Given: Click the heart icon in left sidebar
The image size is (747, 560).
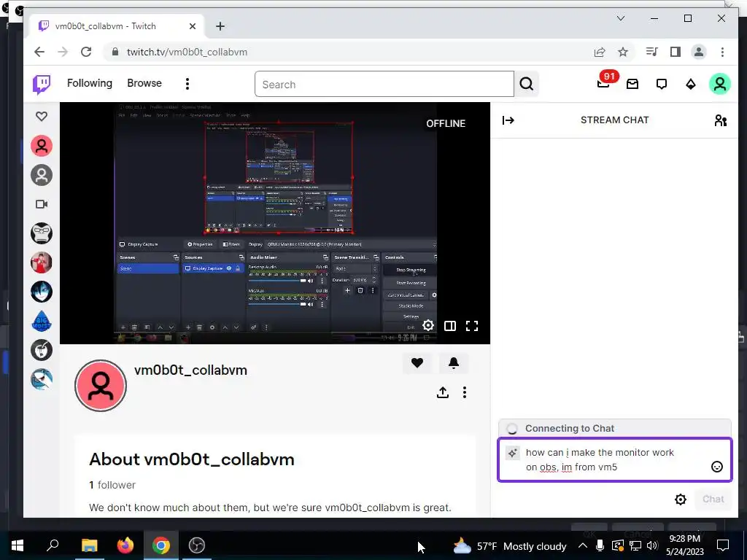Looking at the screenshot, I should (x=42, y=116).
